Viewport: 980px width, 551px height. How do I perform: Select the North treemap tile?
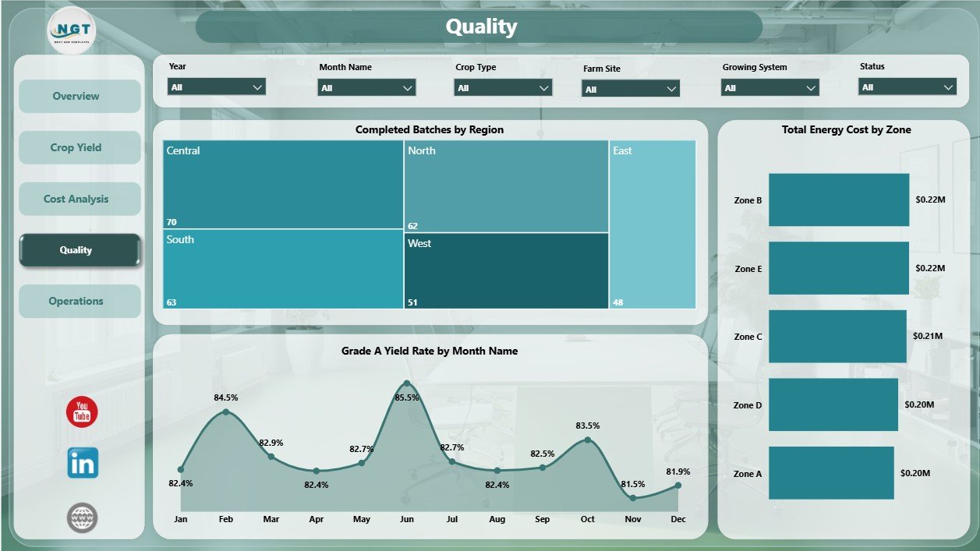506,186
